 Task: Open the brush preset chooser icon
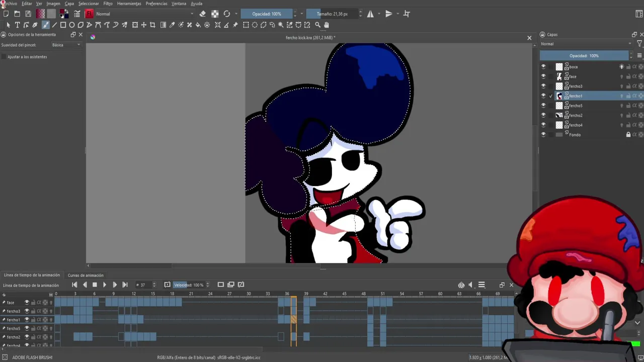[x=89, y=14]
